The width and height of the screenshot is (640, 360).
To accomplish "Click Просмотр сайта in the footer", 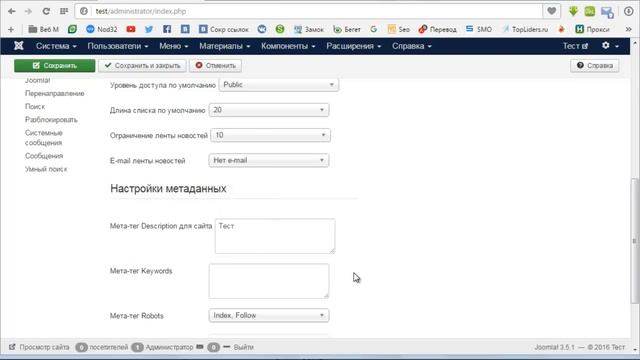I will [x=39, y=347].
